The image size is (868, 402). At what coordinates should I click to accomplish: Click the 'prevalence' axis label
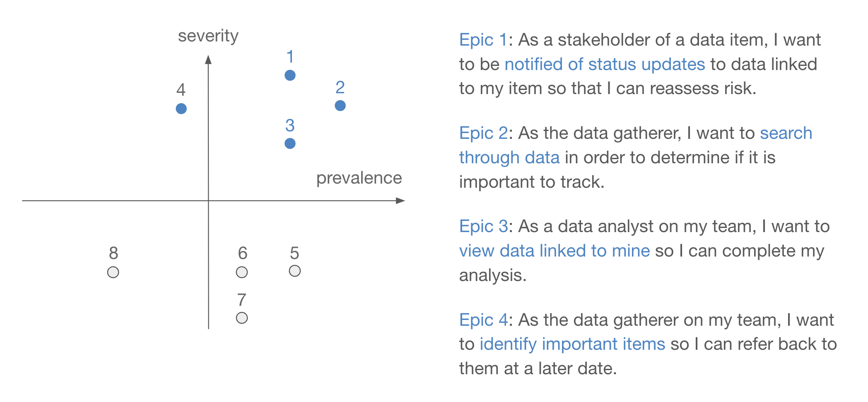point(359,178)
